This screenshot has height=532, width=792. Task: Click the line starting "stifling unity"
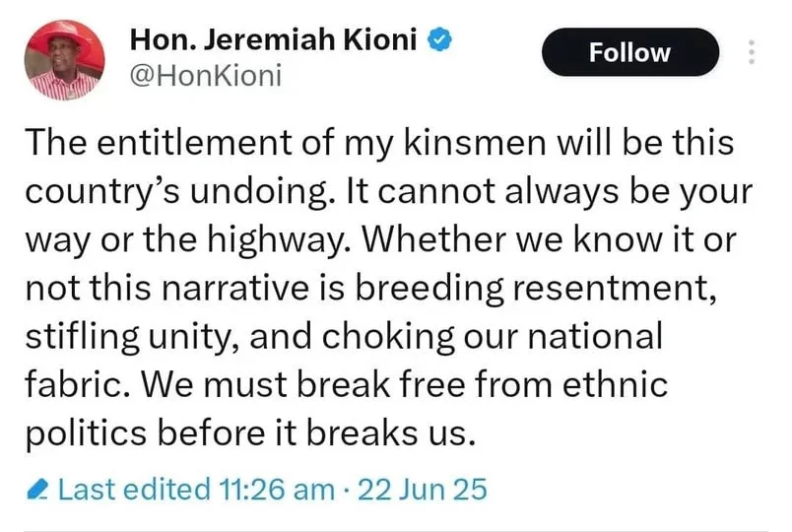tap(344, 337)
